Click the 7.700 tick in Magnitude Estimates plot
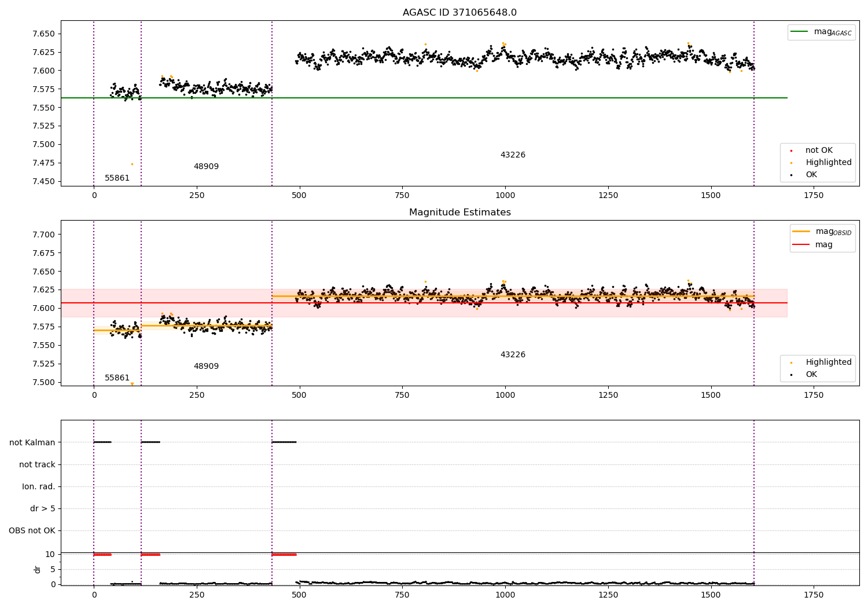Viewport: 868px width, 608px height. coord(43,235)
